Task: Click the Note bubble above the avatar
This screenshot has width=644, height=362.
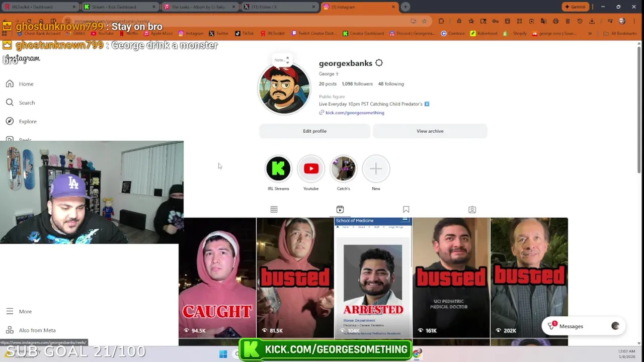Action: [281, 60]
